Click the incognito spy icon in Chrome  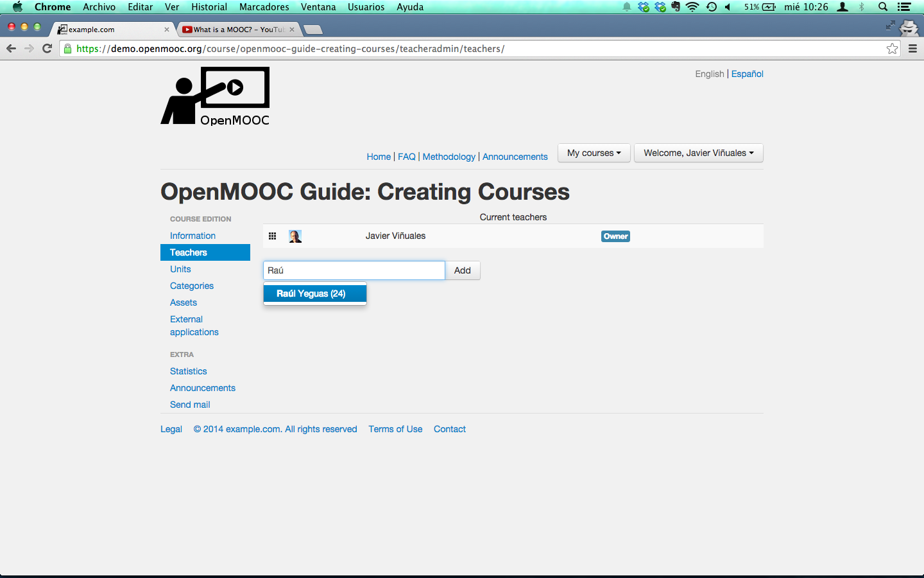click(909, 28)
